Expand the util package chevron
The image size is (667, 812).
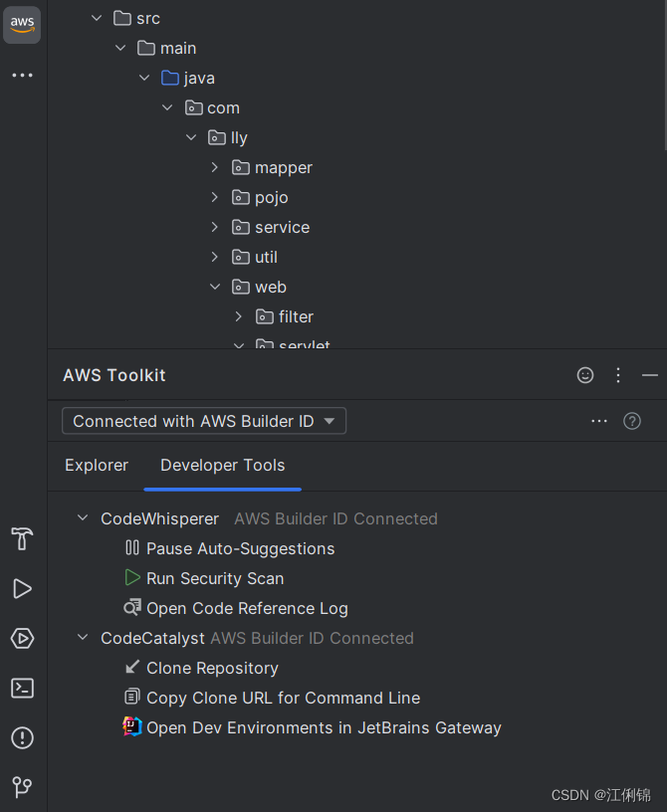tap(215, 257)
